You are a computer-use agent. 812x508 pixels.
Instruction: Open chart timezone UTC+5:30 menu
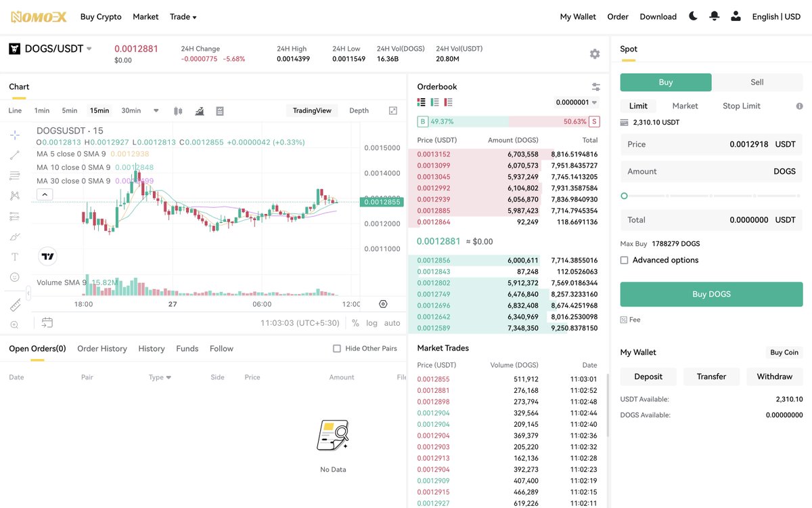pyautogui.click(x=300, y=323)
